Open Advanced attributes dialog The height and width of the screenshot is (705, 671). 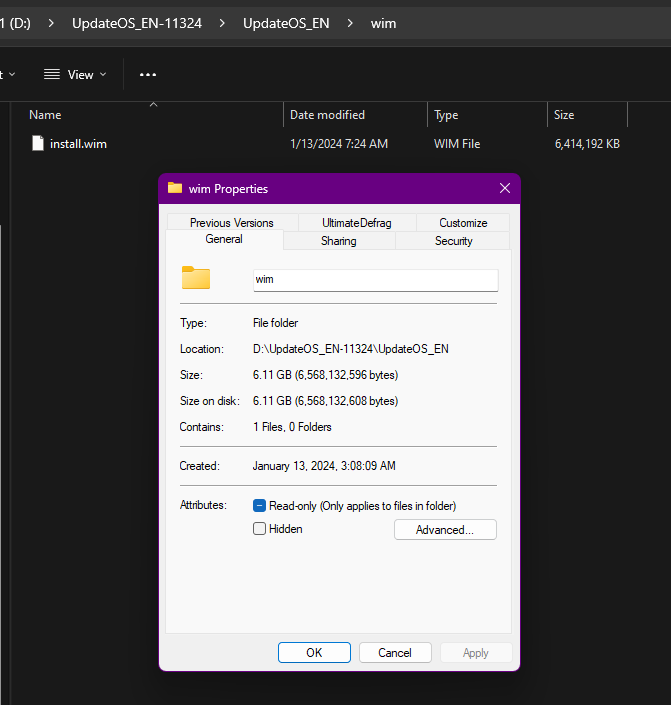[x=445, y=530]
